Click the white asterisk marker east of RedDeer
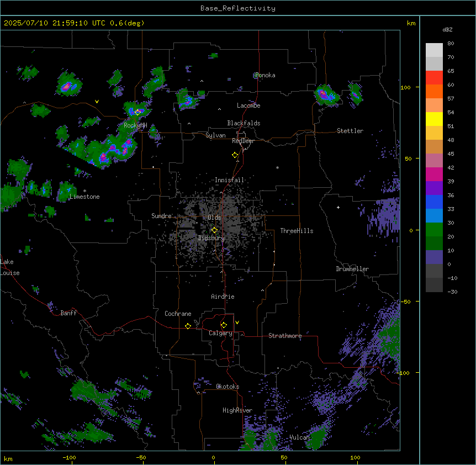476x465 pixels. (277, 167)
